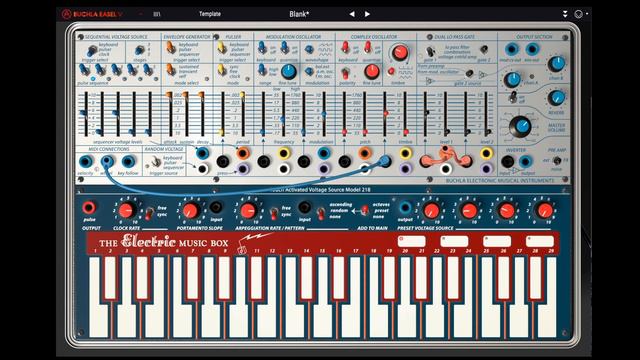Click the orange pulser output jack
The width and height of the screenshot is (640, 360).
click(242, 153)
